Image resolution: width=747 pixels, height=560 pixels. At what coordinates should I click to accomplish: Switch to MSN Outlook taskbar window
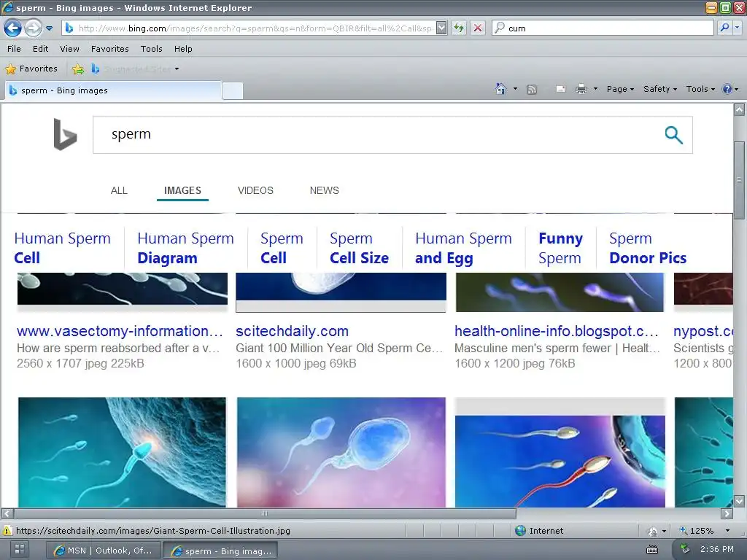click(x=104, y=551)
